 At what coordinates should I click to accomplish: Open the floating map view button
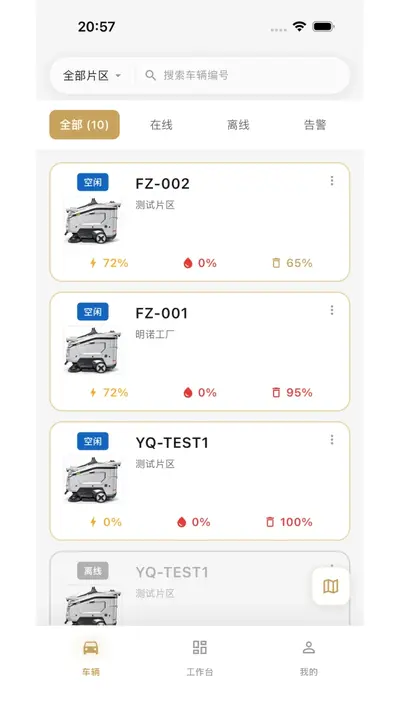331,586
